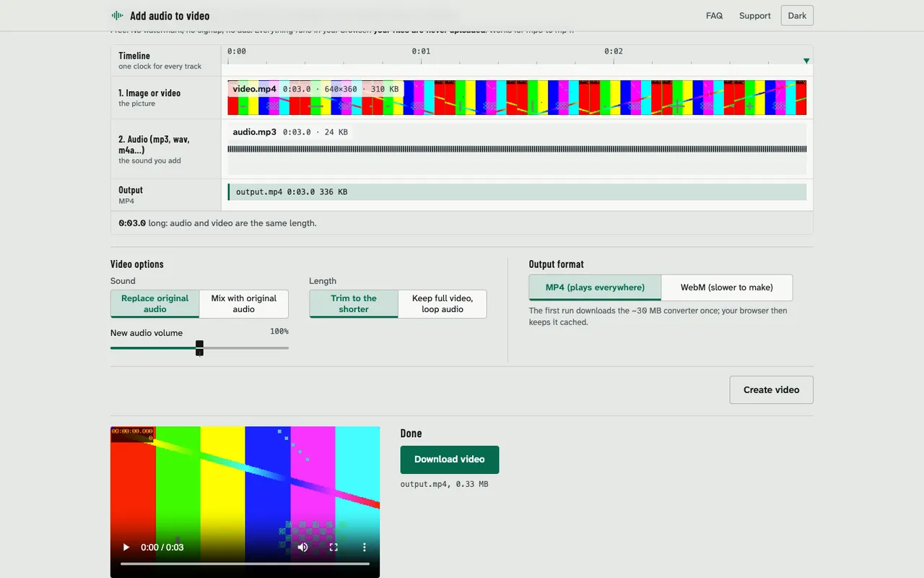Click the audio waveform logo icon
Viewport: 924px width, 578px height.
coord(117,16)
